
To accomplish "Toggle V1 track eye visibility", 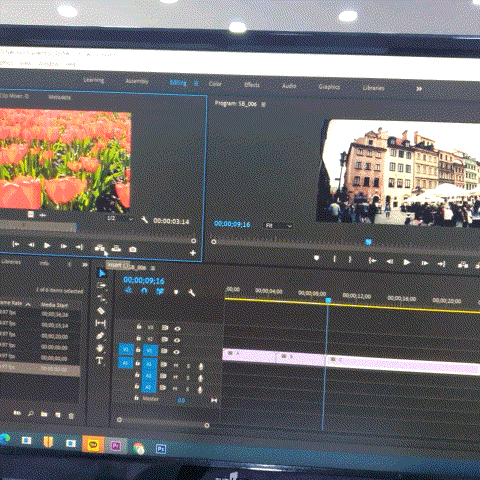I will coord(176,352).
